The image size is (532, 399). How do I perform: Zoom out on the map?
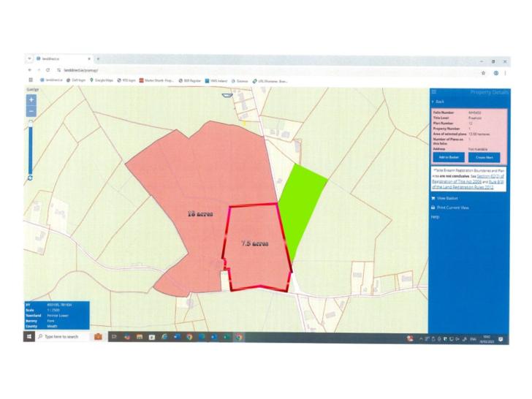pyautogui.click(x=31, y=111)
